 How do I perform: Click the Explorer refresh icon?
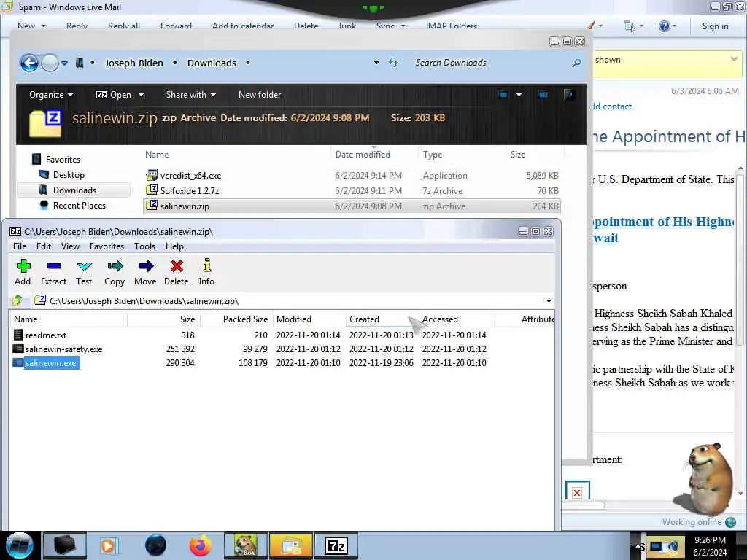click(x=393, y=63)
